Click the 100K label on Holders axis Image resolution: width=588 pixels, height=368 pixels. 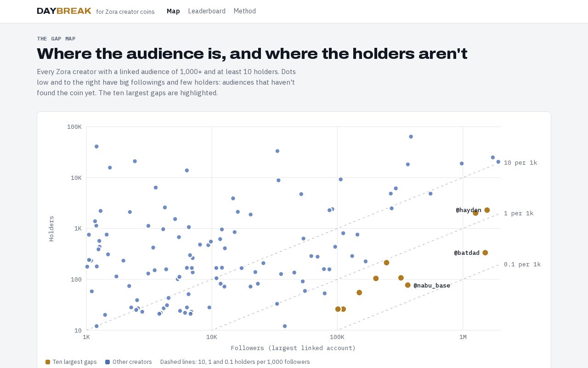pos(74,126)
